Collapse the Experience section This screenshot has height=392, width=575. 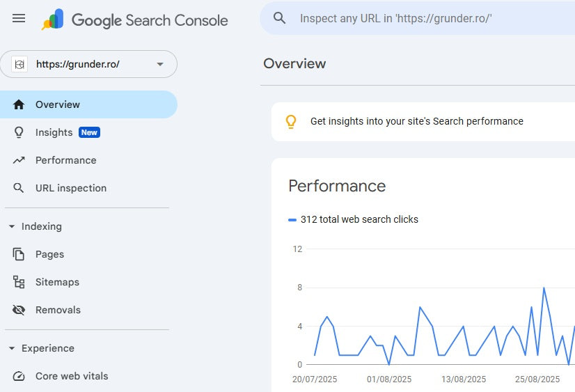coord(12,348)
